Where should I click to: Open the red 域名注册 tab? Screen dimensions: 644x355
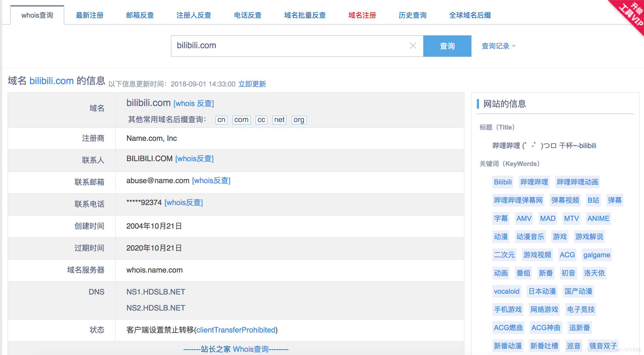coord(362,15)
